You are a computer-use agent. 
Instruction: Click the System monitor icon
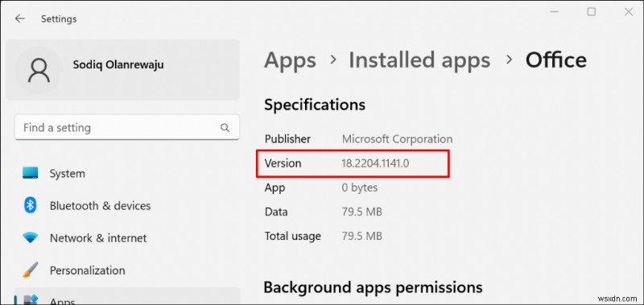pos(31,173)
